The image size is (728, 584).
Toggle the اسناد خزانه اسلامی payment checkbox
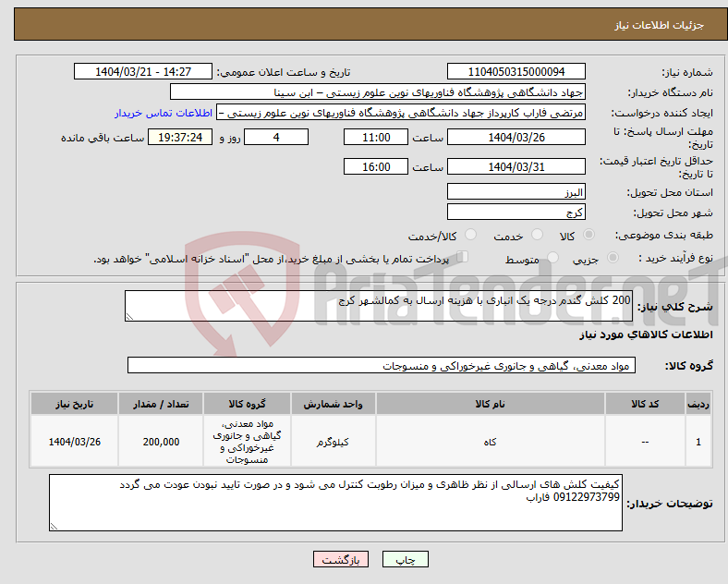pyautogui.click(x=463, y=257)
